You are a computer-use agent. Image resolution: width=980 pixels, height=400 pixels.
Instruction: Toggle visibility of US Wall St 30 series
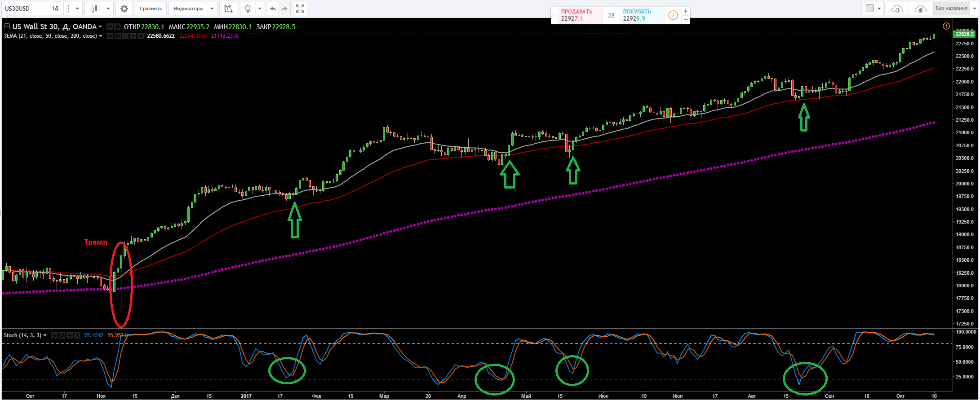click(110, 26)
